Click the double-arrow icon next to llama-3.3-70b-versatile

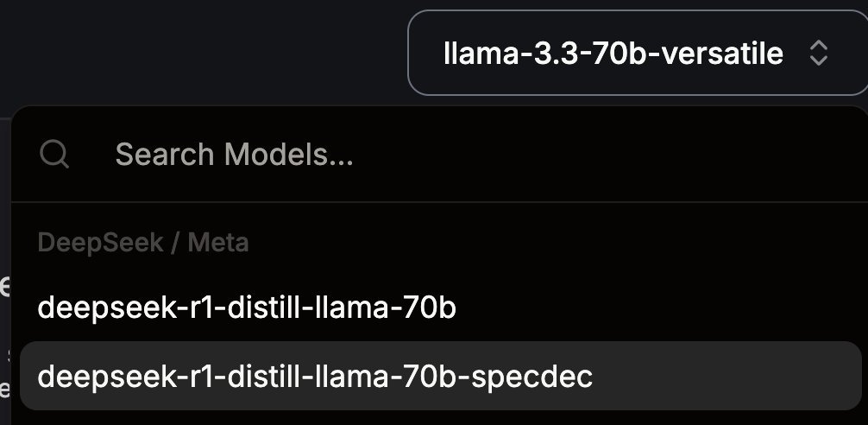click(x=818, y=54)
